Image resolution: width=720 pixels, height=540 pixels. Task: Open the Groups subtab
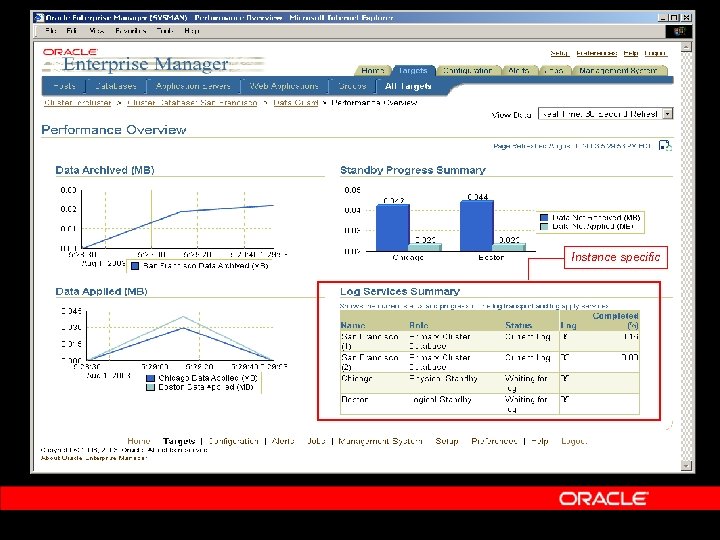pos(352,86)
